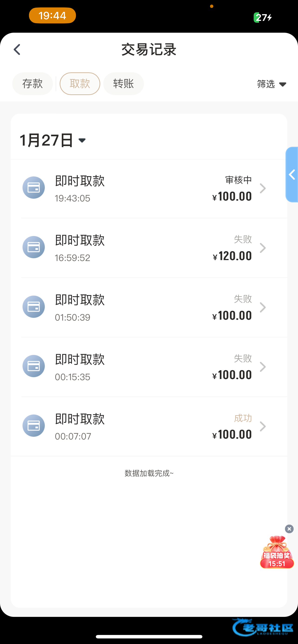Open the 福袋抽奖 lucky bag icon
Viewport: 298px width, 644px height.
(x=277, y=553)
